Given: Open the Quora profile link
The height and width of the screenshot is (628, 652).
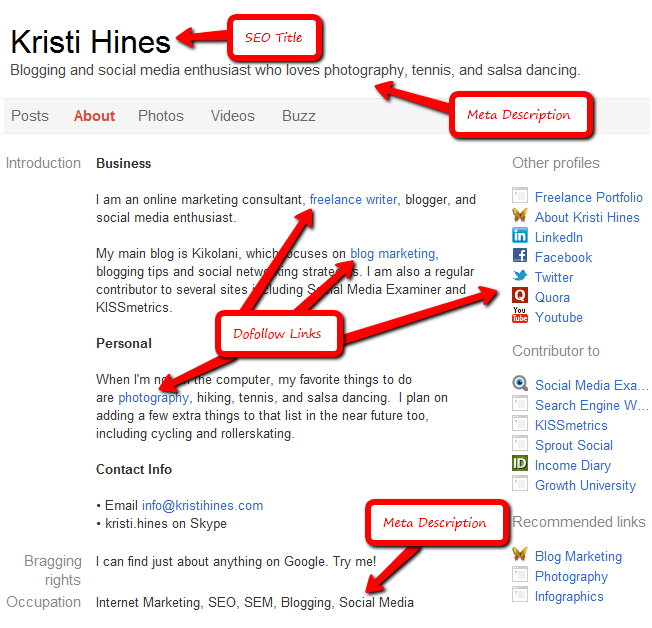Looking at the screenshot, I should point(552,297).
